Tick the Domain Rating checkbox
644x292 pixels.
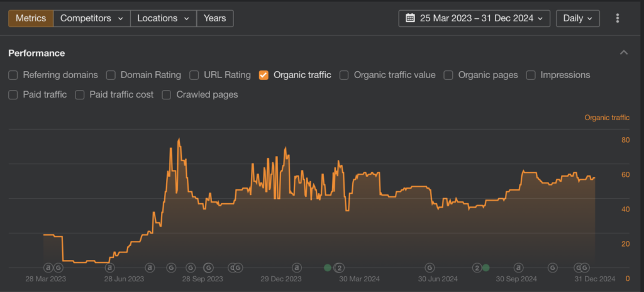coord(111,75)
